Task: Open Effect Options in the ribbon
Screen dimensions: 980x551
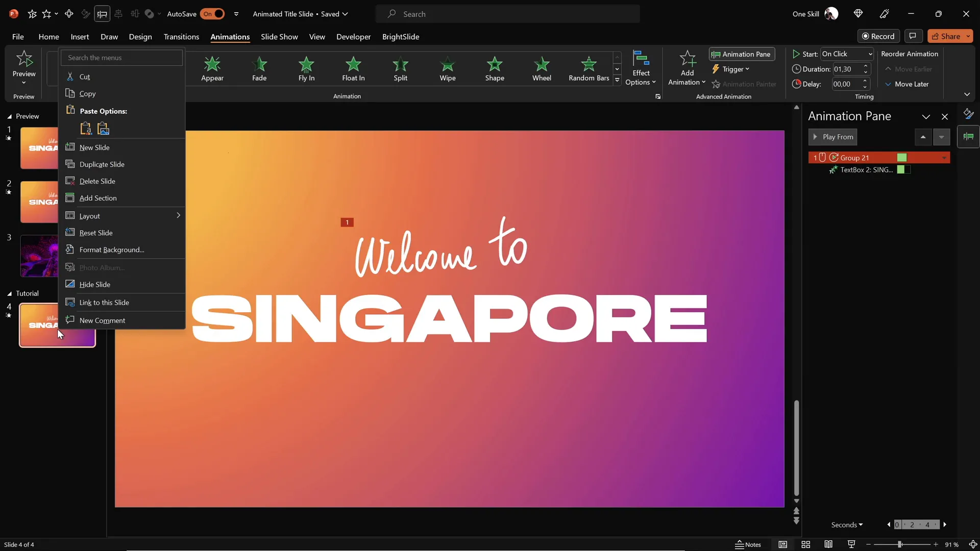Action: 642,69
